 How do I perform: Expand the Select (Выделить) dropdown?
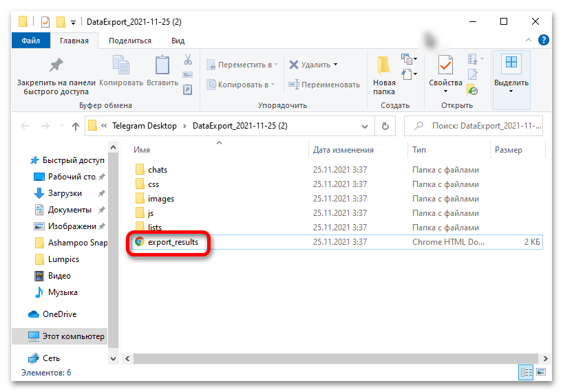point(511,91)
